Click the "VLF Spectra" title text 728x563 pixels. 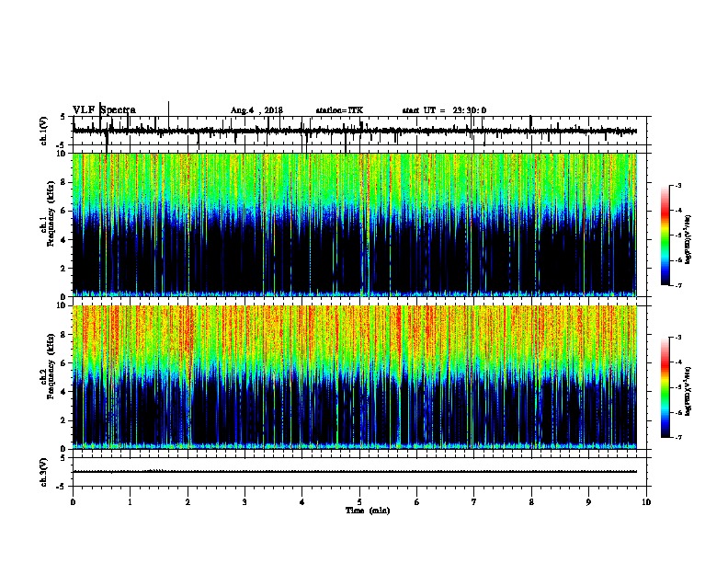pyautogui.click(x=104, y=110)
